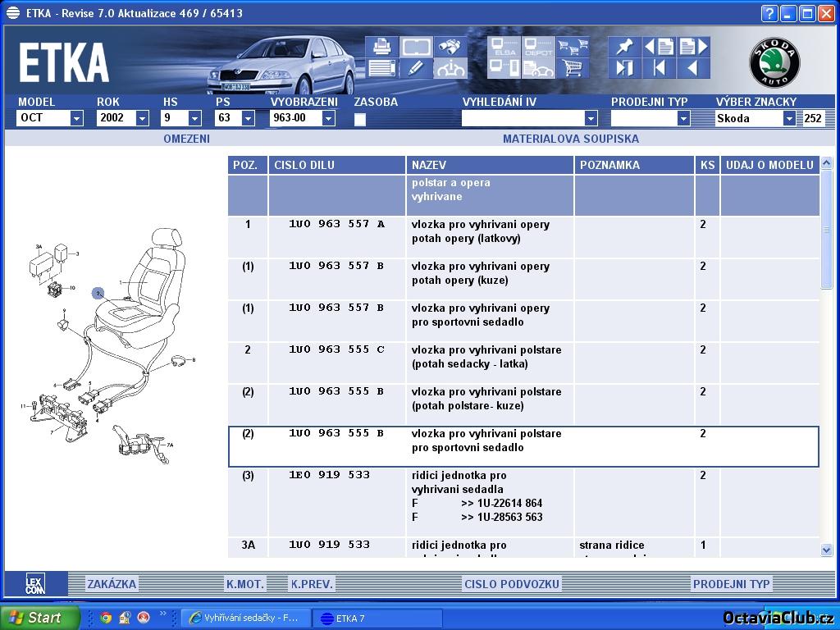Switch to MATERIALOVA SOUPISKA tab
The image size is (840, 630).
(570, 139)
